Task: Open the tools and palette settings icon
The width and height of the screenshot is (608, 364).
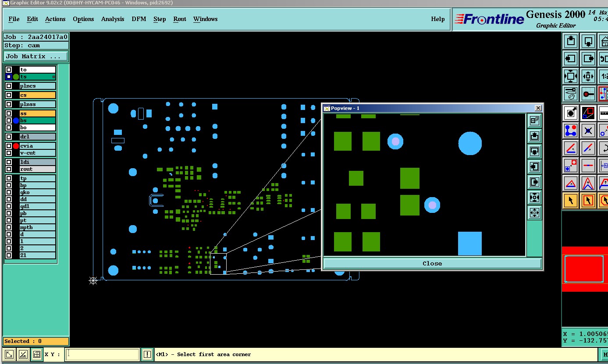Action: pyautogui.click(x=570, y=94)
